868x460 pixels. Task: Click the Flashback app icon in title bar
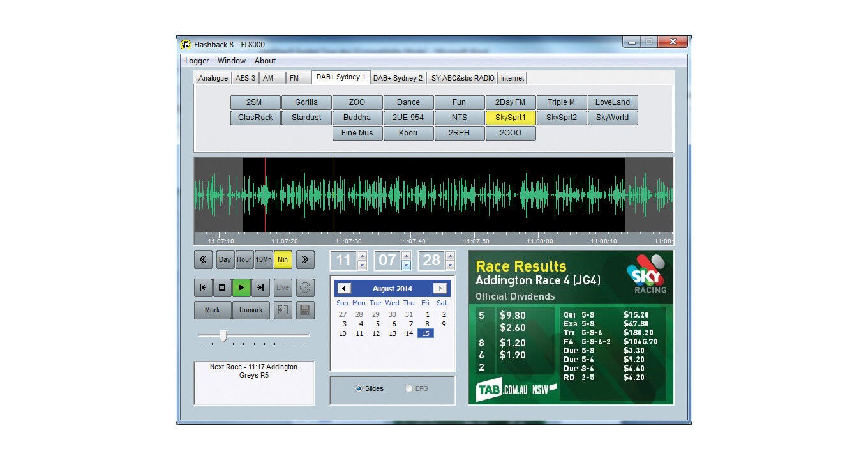pos(186,44)
